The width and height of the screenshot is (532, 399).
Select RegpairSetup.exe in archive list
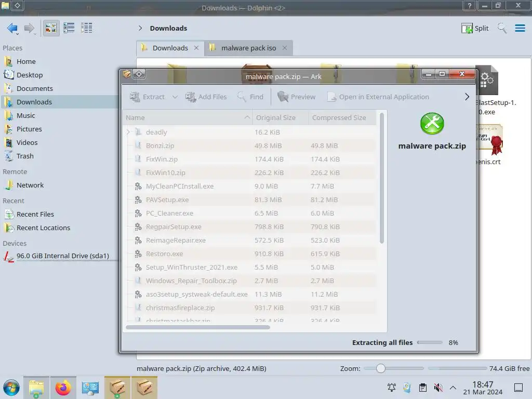[x=250, y=227]
